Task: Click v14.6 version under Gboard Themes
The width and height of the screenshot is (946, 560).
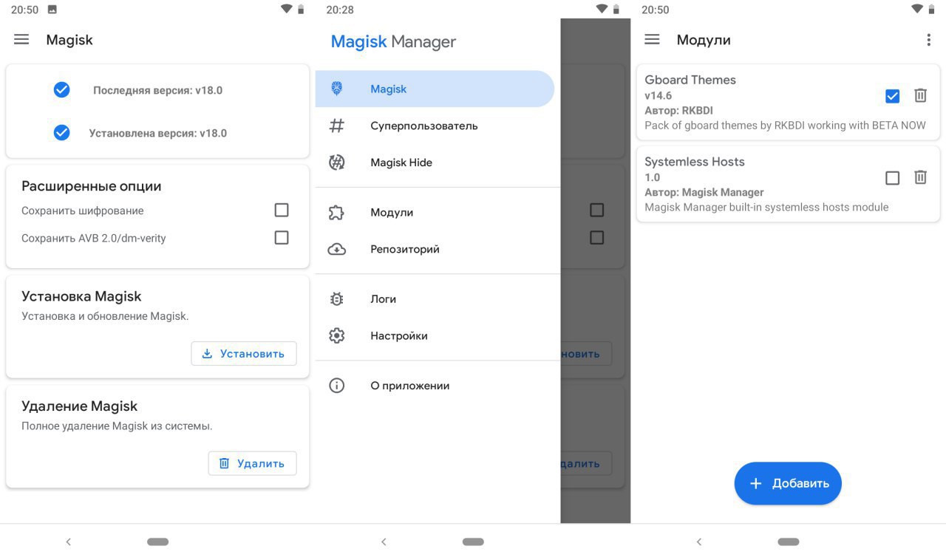Action: click(658, 95)
